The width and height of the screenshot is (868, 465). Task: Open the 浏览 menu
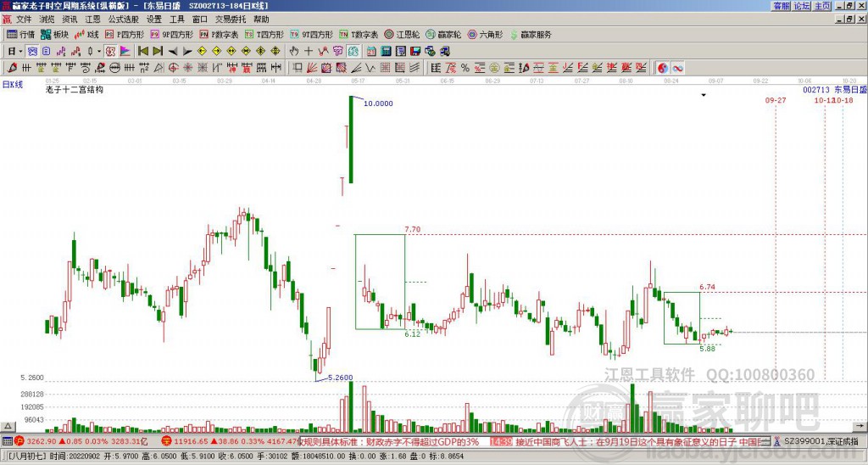click(47, 20)
